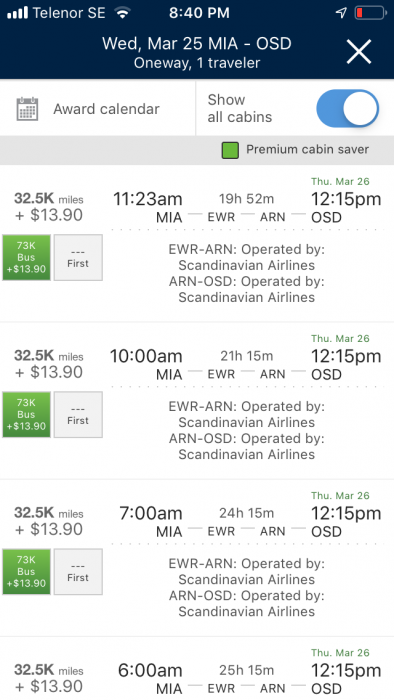Choose First cabin for 10:00am flight

[x=78, y=415]
